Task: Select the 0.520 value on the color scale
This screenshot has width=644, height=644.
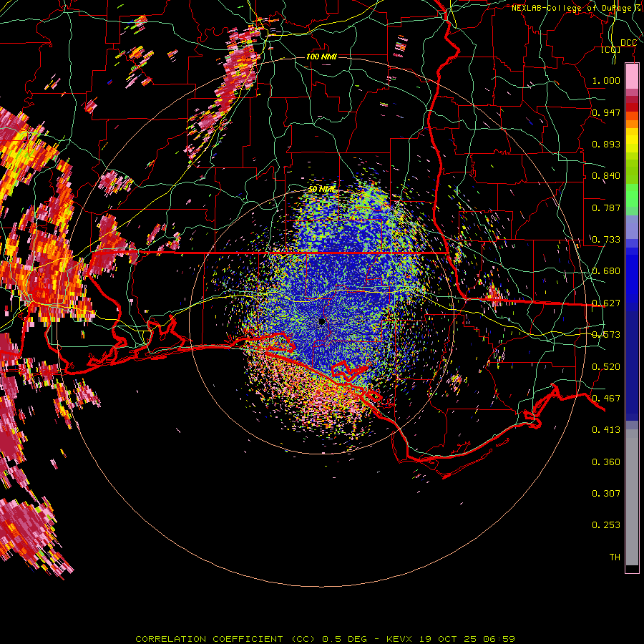Action: (x=606, y=367)
